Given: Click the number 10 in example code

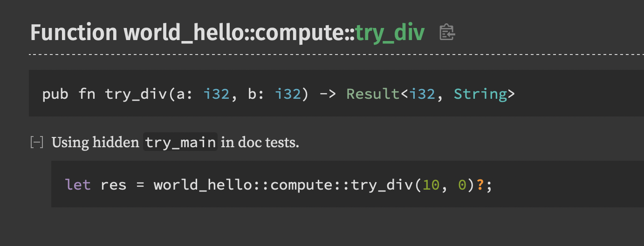Looking at the screenshot, I should pos(430,185).
